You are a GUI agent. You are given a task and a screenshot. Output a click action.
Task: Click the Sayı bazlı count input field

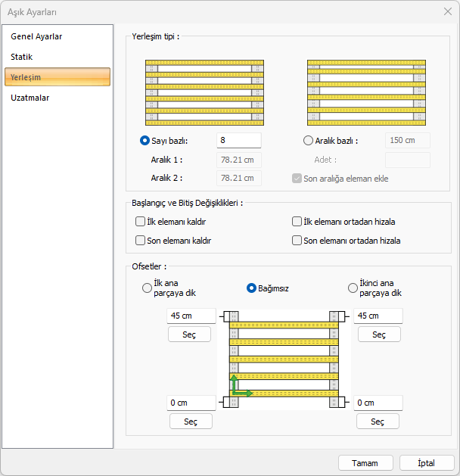pyautogui.click(x=239, y=140)
